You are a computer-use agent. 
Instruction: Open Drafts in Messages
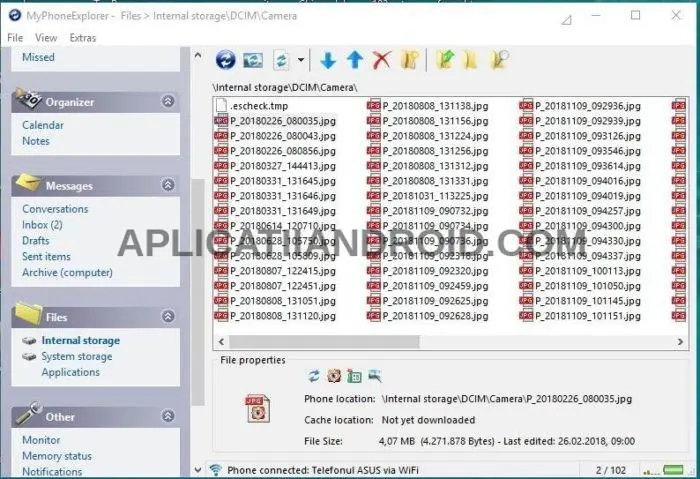point(36,241)
